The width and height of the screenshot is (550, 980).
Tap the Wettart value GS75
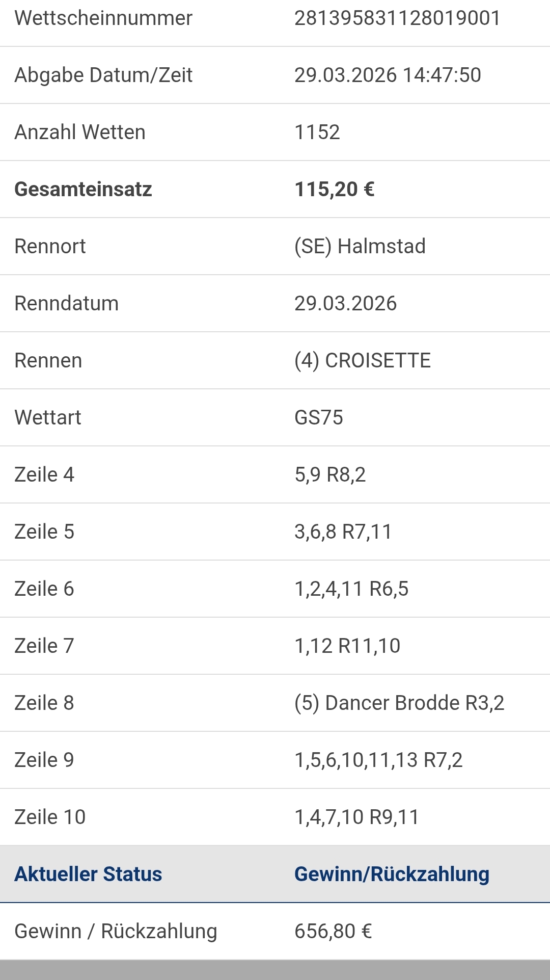318,417
